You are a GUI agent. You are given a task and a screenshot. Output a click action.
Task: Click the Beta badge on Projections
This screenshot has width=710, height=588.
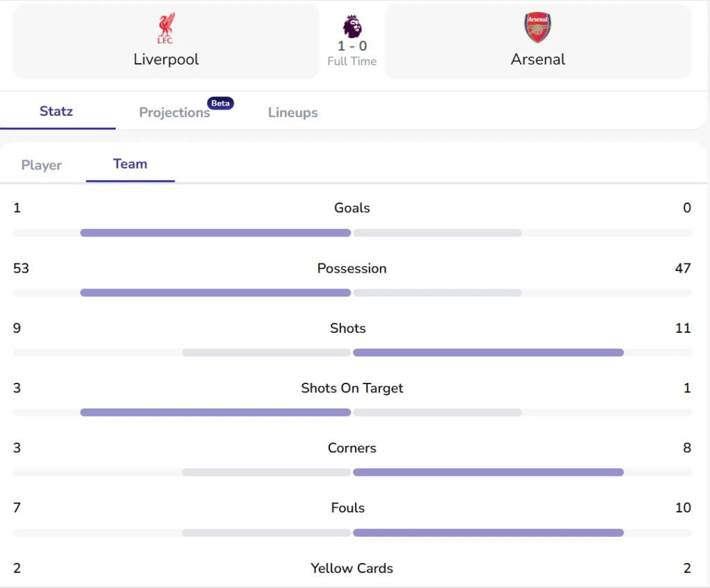pos(220,103)
